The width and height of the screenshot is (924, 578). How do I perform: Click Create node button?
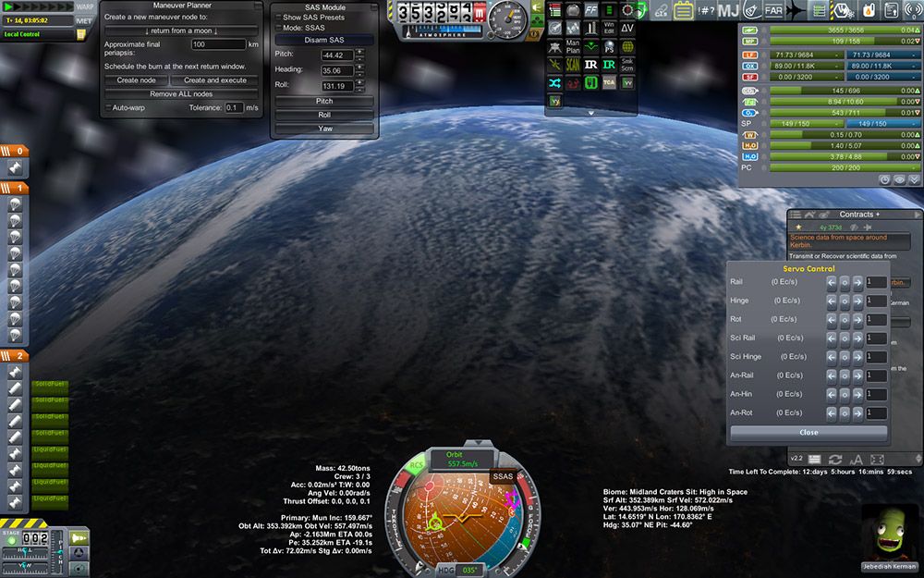[136, 80]
